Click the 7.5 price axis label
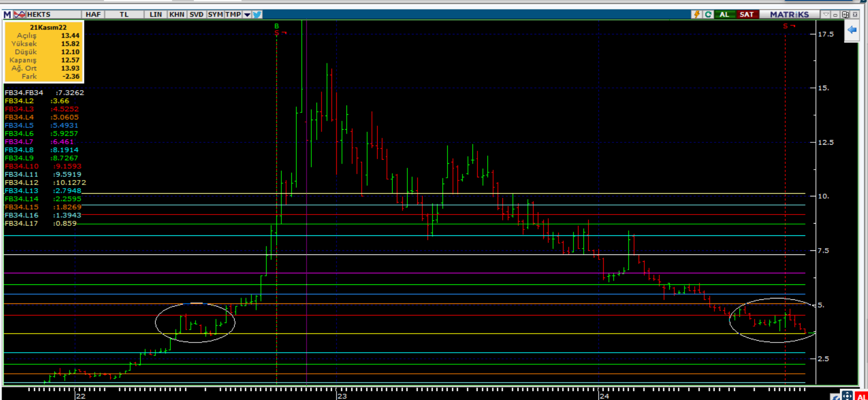This screenshot has height=400, width=868. click(x=824, y=250)
